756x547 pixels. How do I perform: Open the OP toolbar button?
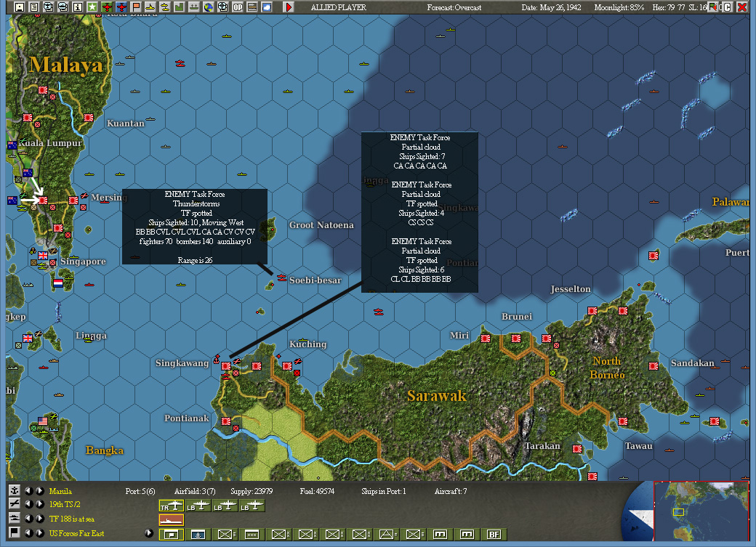click(237, 7)
